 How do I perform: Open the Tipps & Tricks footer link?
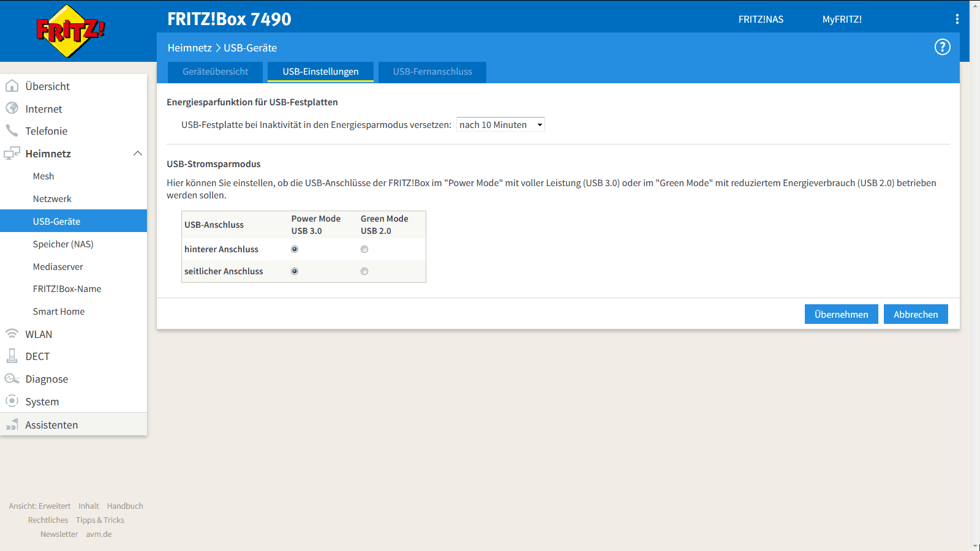point(100,520)
